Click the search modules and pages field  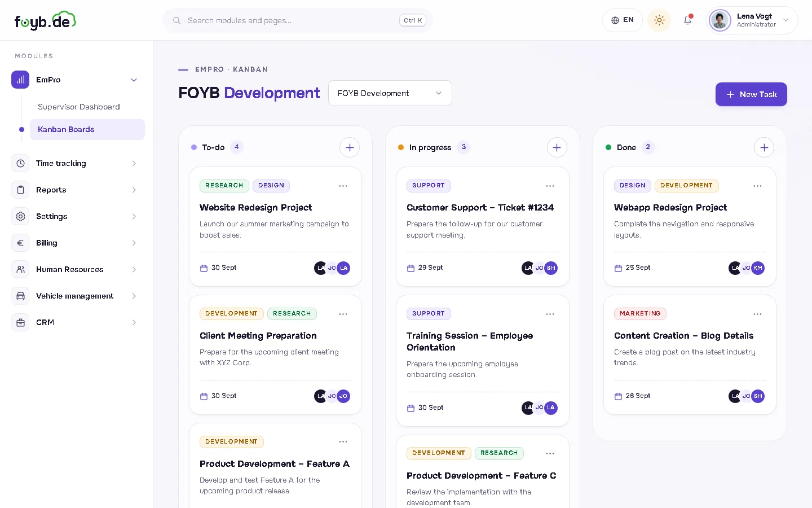tap(298, 20)
